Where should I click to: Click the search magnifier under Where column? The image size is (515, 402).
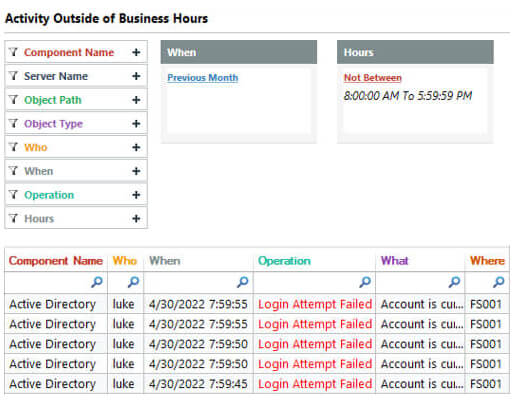pyautogui.click(x=499, y=282)
